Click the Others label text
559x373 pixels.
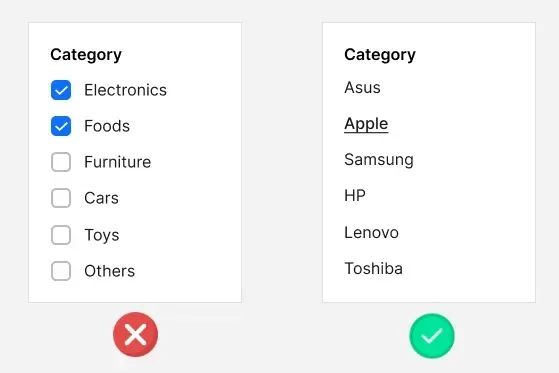point(109,271)
